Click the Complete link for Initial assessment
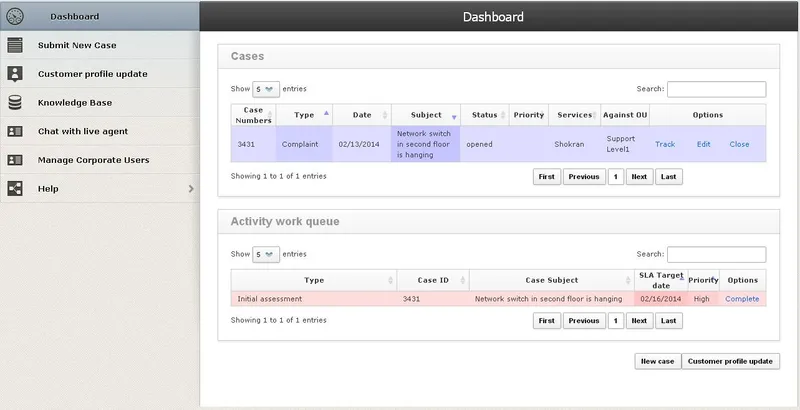The width and height of the screenshot is (800, 410). [742, 299]
